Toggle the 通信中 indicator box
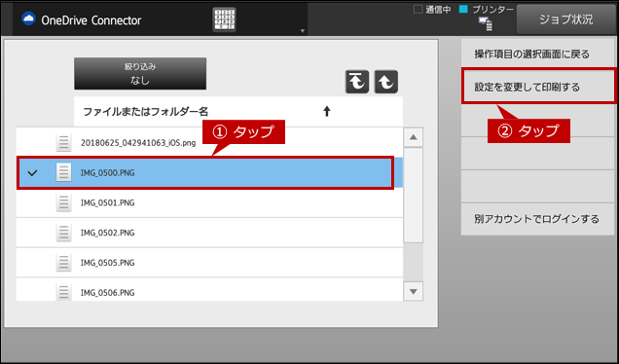Viewport: 619px width, 364px height. point(418,9)
